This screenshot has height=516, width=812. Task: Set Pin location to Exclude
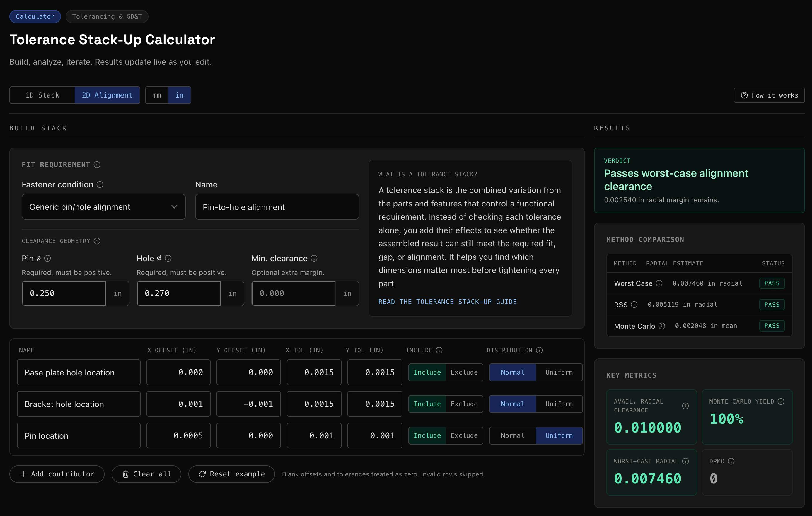(x=464, y=435)
